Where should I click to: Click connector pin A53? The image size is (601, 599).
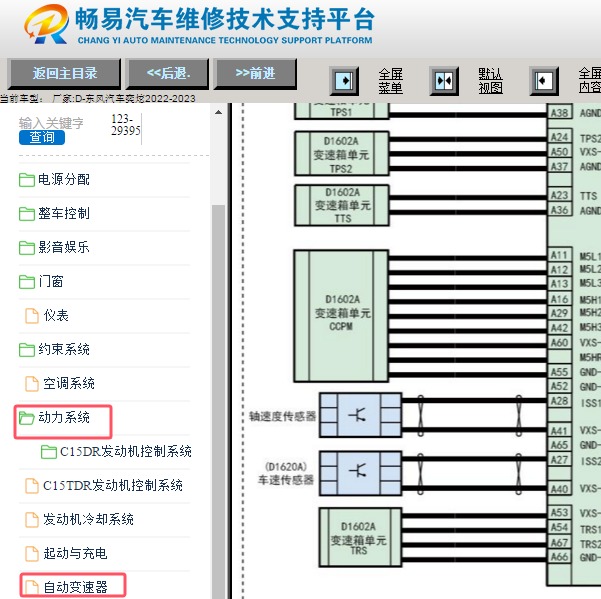[559, 512]
